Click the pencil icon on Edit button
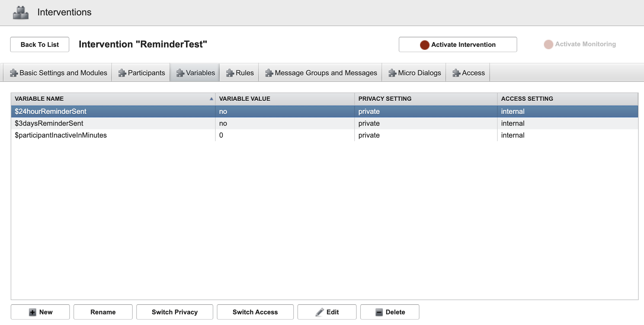The height and width of the screenshot is (325, 644). [320, 312]
